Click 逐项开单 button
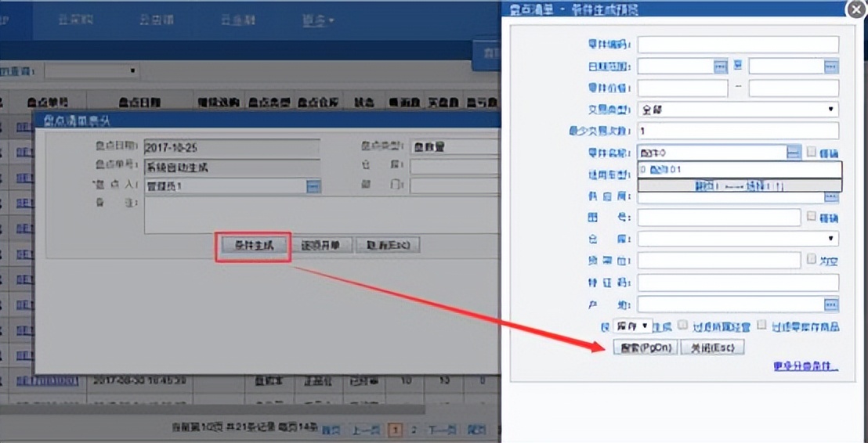 coord(320,245)
